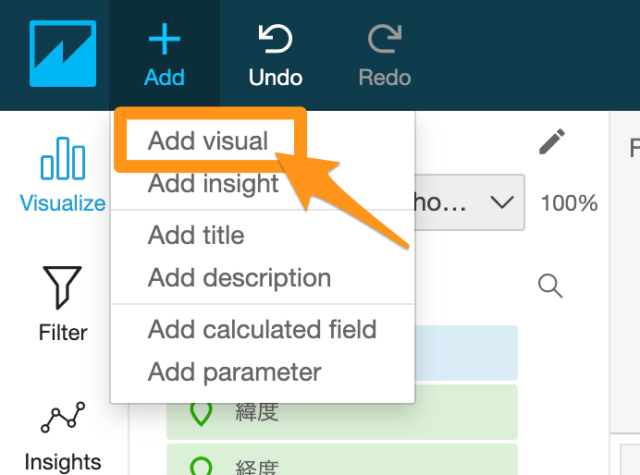Click the 100% zoom indicator

569,203
